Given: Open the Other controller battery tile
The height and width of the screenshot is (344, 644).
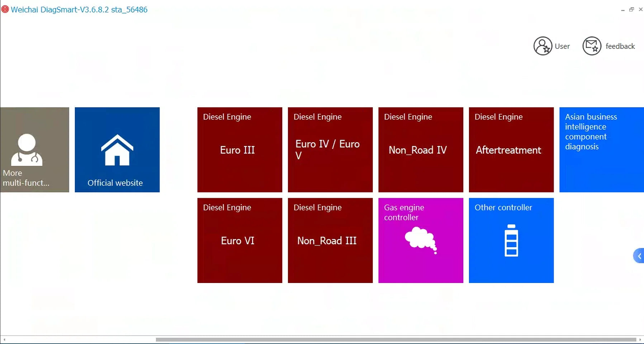Looking at the screenshot, I should (511, 240).
